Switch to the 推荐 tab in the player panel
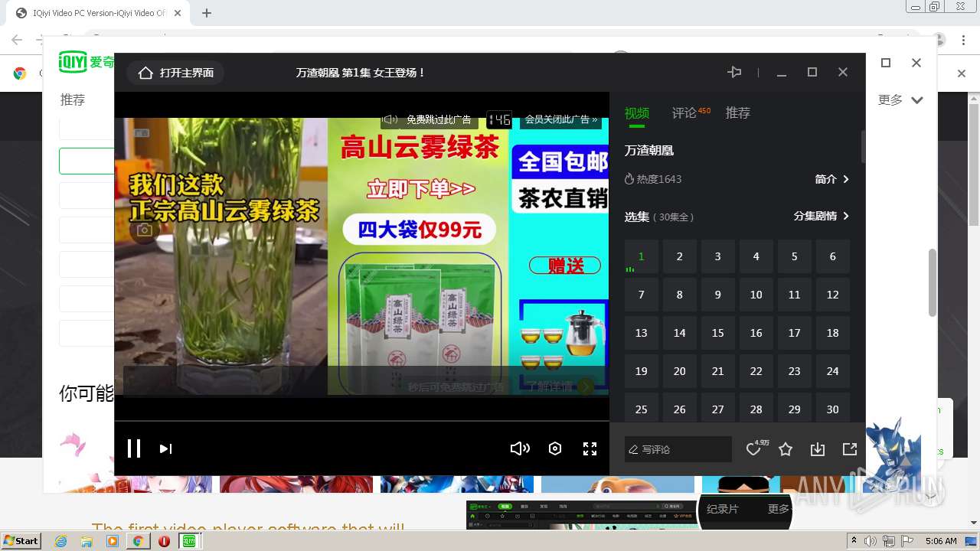The width and height of the screenshot is (980, 551). (738, 113)
